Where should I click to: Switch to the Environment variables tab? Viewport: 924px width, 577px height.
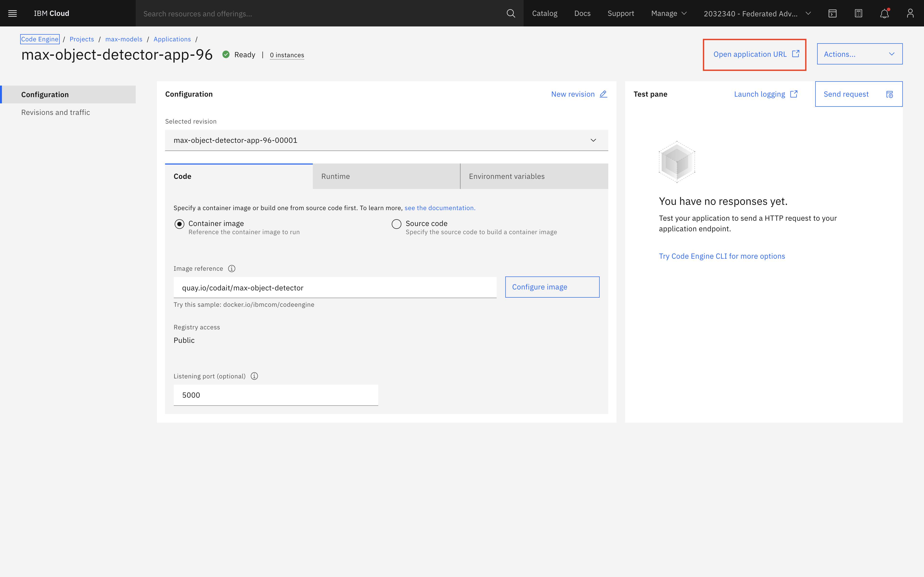point(534,176)
